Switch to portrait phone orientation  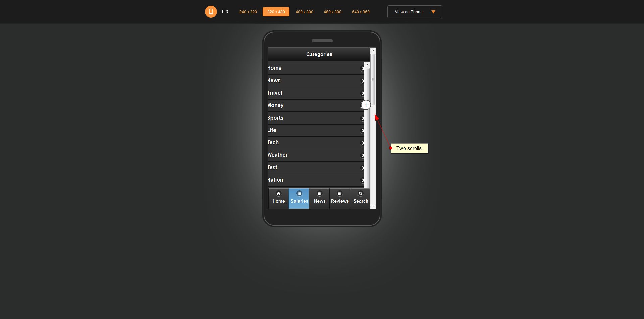(x=211, y=12)
